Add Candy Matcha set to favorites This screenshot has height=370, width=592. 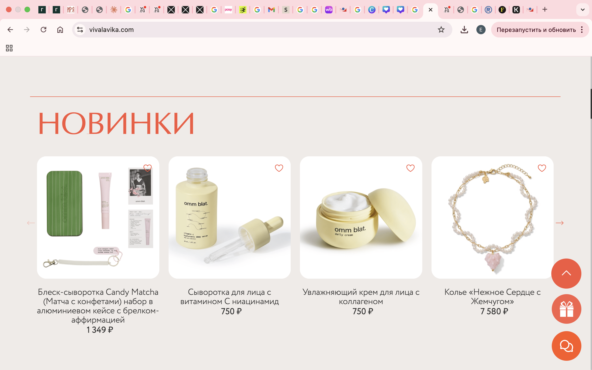click(x=148, y=168)
